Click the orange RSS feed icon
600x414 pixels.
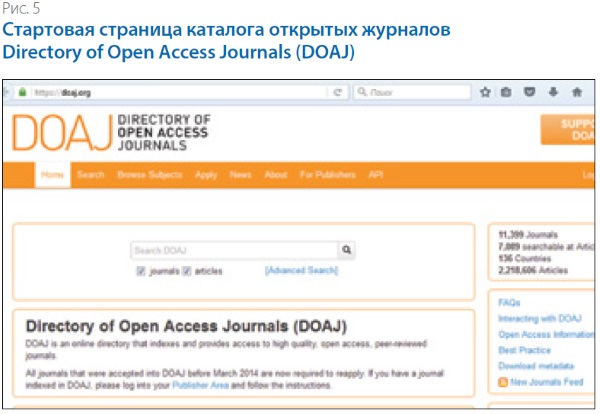tap(503, 382)
